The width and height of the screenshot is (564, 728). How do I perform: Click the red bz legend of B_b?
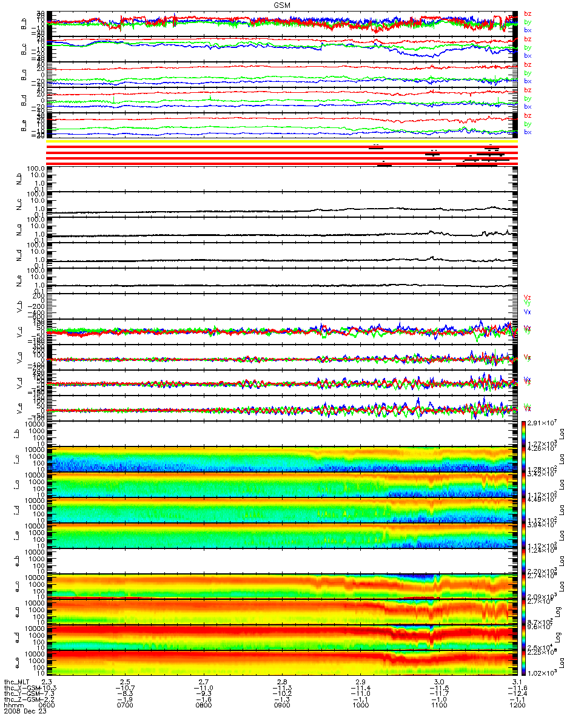pos(528,13)
